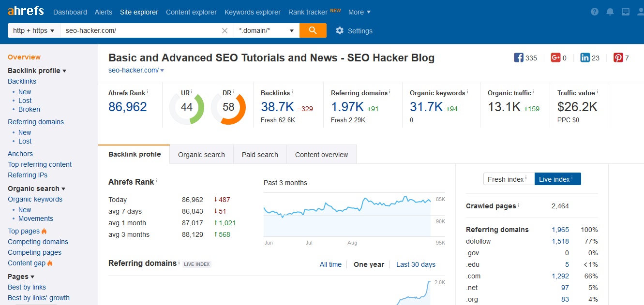This screenshot has width=644, height=305.
Task: Click the Ahrefs logo
Action: (26, 11)
